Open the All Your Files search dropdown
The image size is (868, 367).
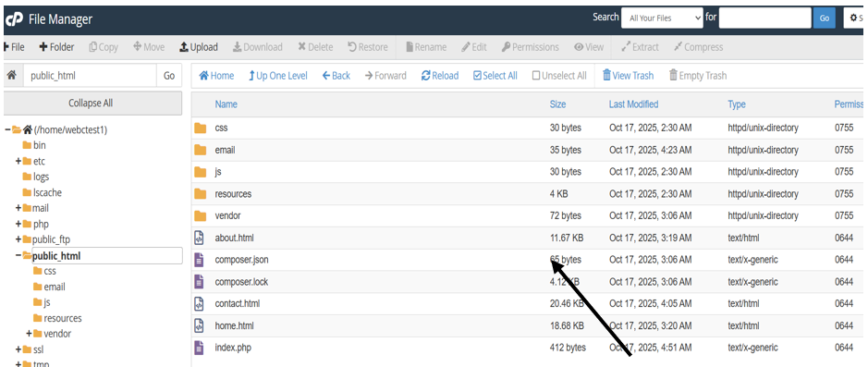click(x=662, y=18)
